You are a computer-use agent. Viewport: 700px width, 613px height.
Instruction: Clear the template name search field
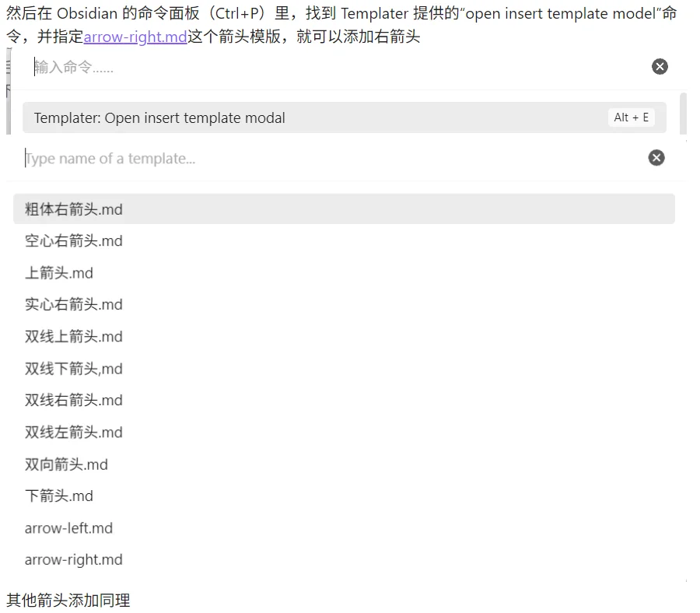656,158
